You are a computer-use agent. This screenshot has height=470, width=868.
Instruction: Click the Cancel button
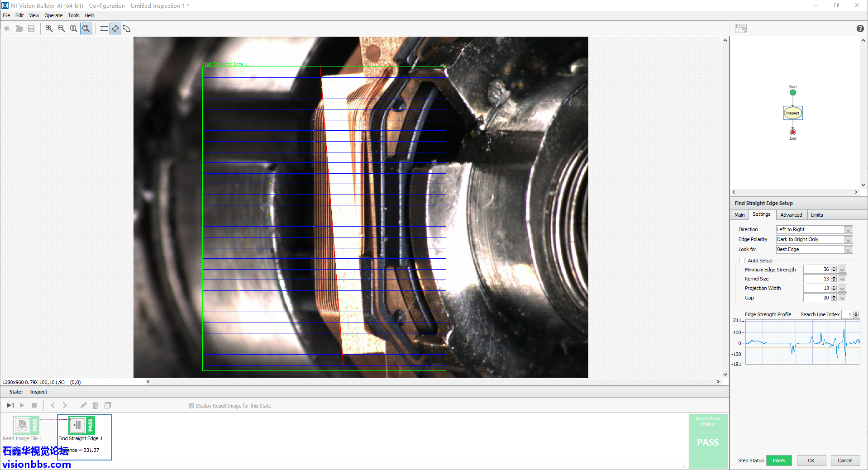click(x=844, y=461)
